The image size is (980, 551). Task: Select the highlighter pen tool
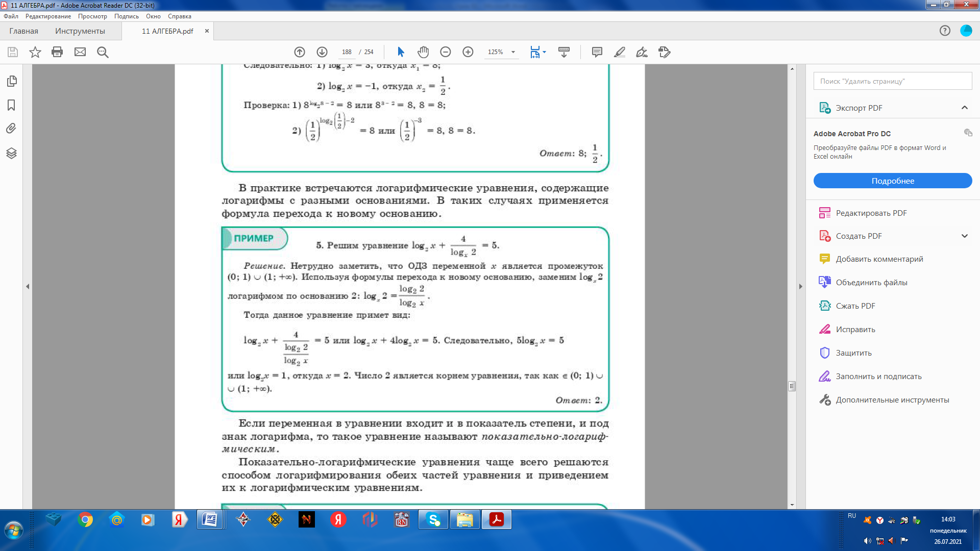619,52
